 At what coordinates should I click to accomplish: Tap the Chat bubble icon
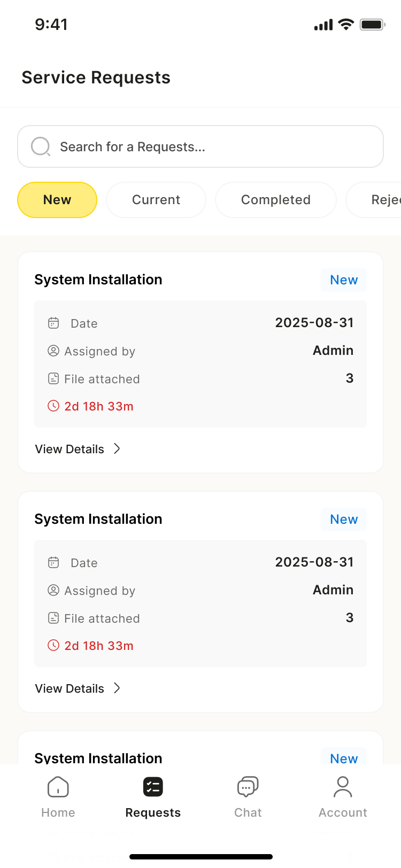click(247, 787)
